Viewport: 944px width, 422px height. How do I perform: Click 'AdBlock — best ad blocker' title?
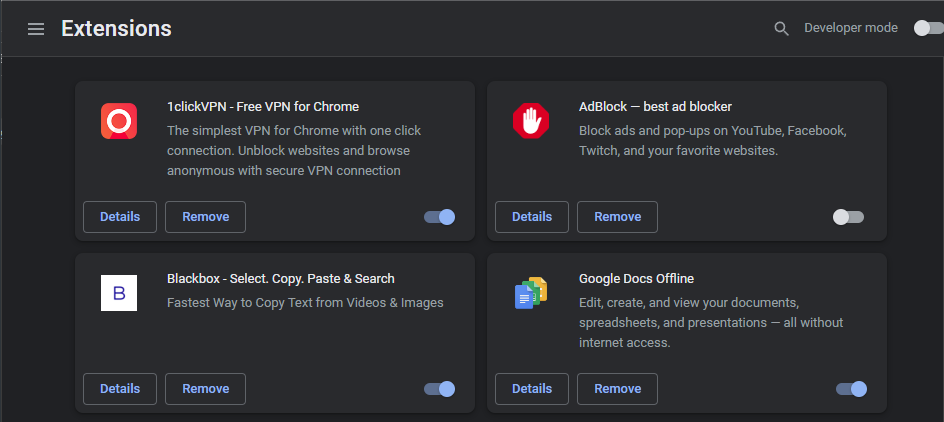pyautogui.click(x=656, y=107)
